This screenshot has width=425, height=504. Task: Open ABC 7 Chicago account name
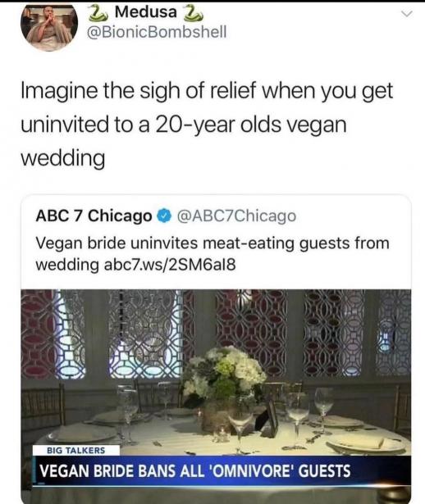pos(94,216)
